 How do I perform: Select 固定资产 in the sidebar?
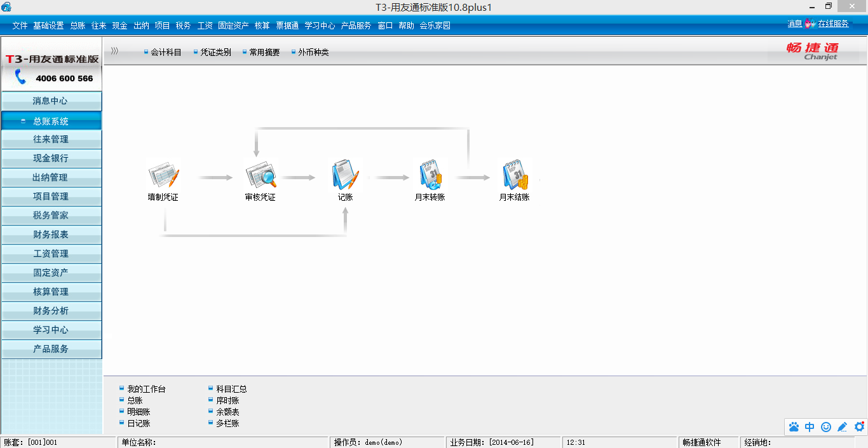tap(51, 273)
